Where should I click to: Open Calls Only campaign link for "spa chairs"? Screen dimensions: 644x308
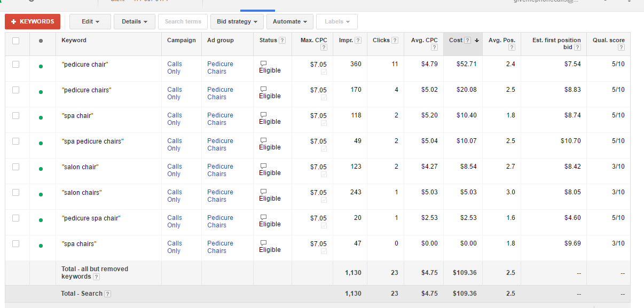(x=175, y=247)
